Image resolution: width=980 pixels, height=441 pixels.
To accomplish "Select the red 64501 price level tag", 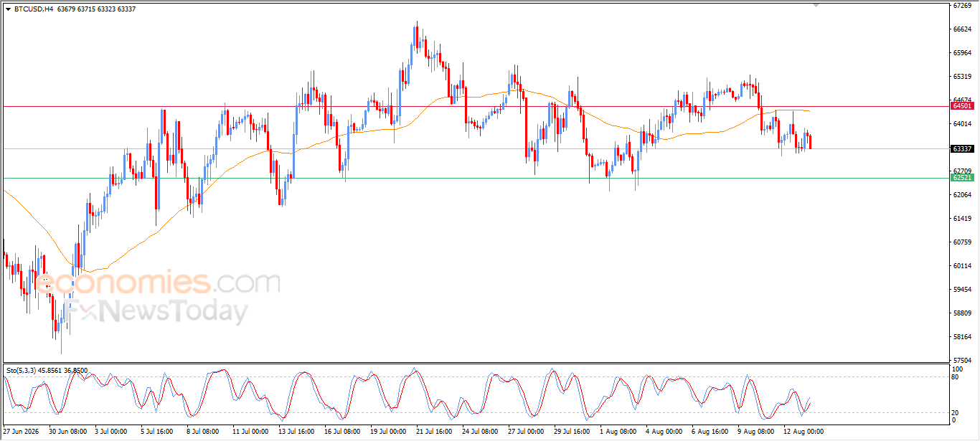I will coord(961,105).
